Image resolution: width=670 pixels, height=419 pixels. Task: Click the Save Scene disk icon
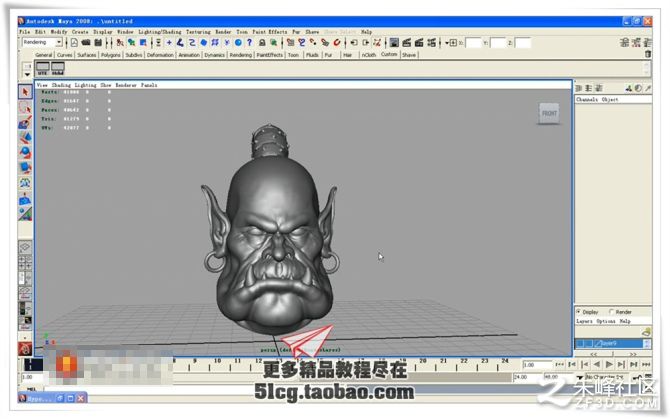pos(98,43)
